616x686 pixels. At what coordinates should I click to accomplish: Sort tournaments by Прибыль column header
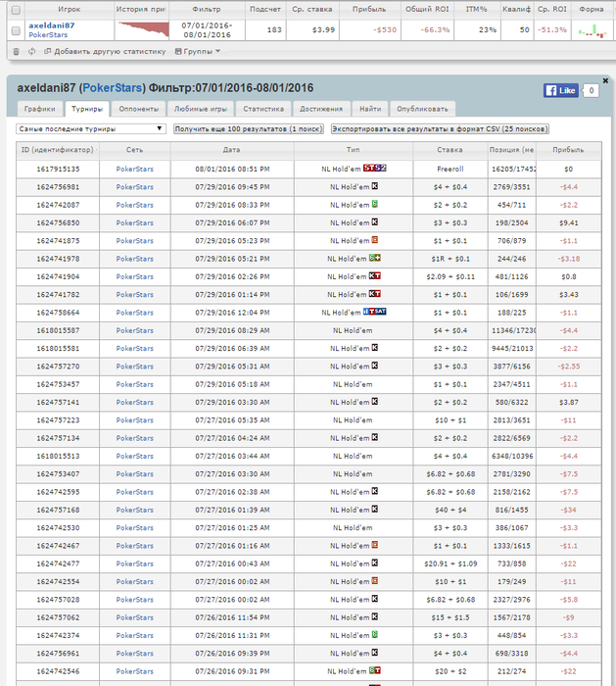568,150
